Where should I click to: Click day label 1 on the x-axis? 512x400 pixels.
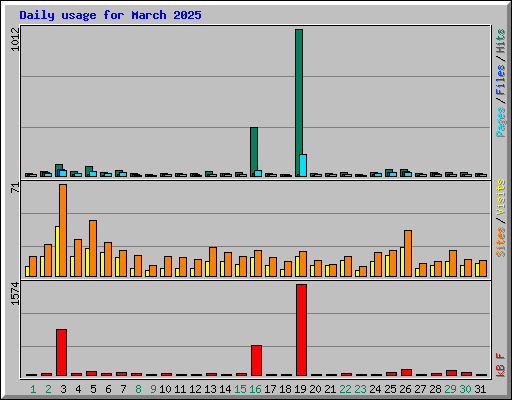pyautogui.click(x=33, y=389)
